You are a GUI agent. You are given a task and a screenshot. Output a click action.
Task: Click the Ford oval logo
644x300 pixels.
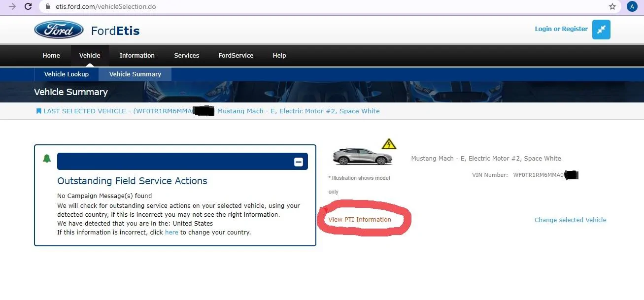59,30
